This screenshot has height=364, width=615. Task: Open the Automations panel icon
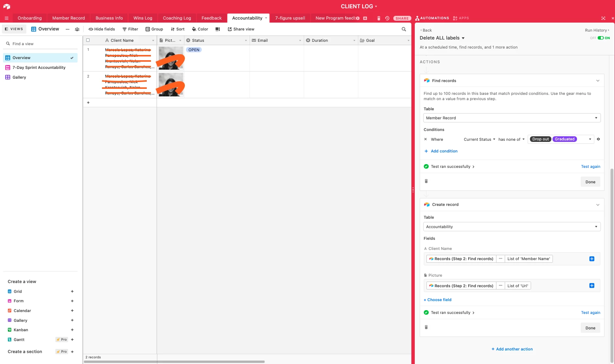tap(432, 18)
